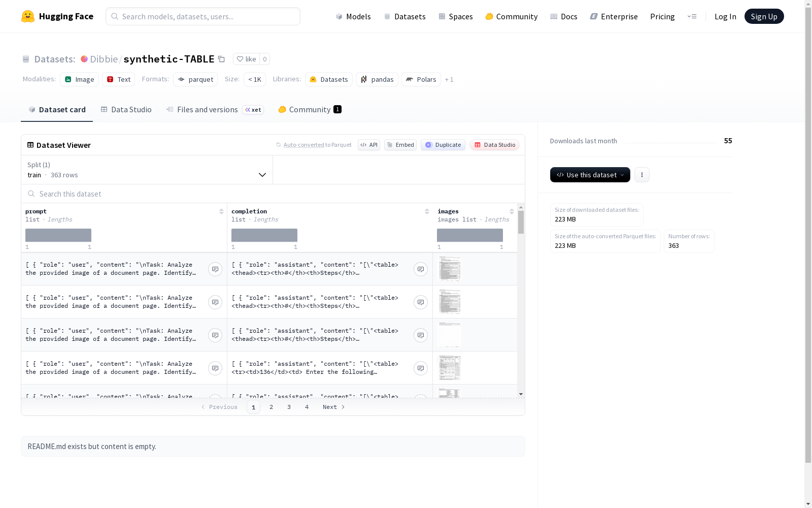The height and width of the screenshot is (508, 812).
Task: Go to page 2 of the dataset
Action: pos(272,407)
